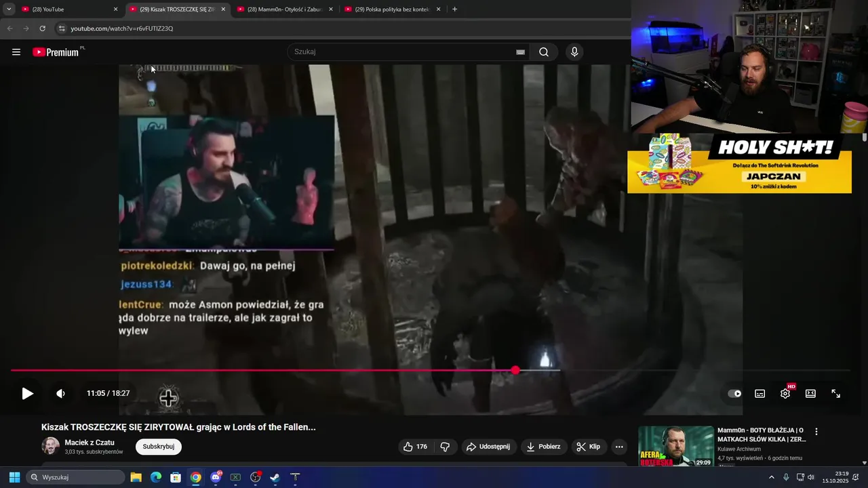Screen dimensions: 868x488
Task: Click the Kulawe Archiwum channel name
Action: [739, 449]
